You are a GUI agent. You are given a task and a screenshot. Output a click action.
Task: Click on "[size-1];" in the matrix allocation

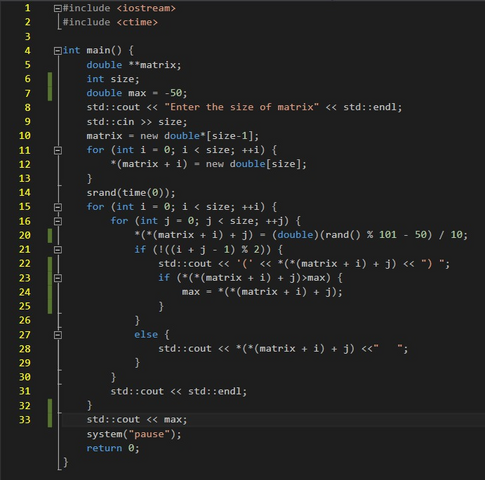pos(232,136)
